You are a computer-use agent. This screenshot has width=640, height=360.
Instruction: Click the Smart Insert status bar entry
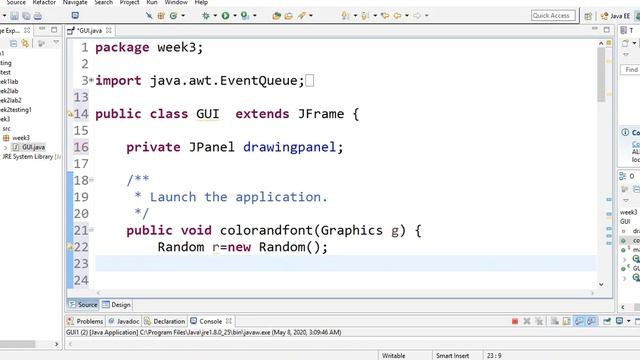point(452,356)
